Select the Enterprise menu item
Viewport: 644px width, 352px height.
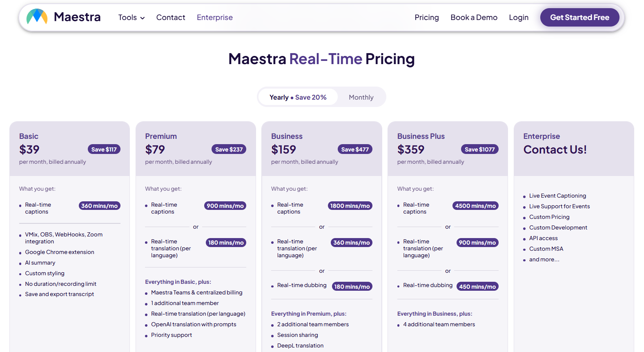pyautogui.click(x=214, y=17)
